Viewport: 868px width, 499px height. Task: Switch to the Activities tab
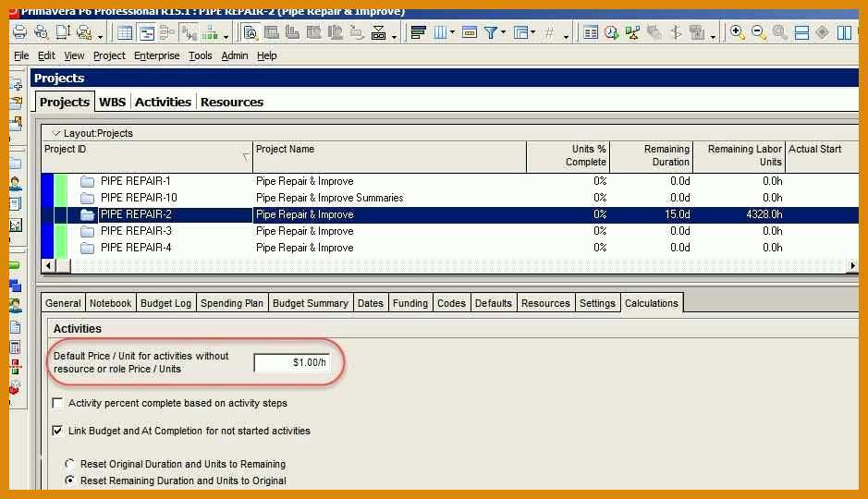[163, 102]
